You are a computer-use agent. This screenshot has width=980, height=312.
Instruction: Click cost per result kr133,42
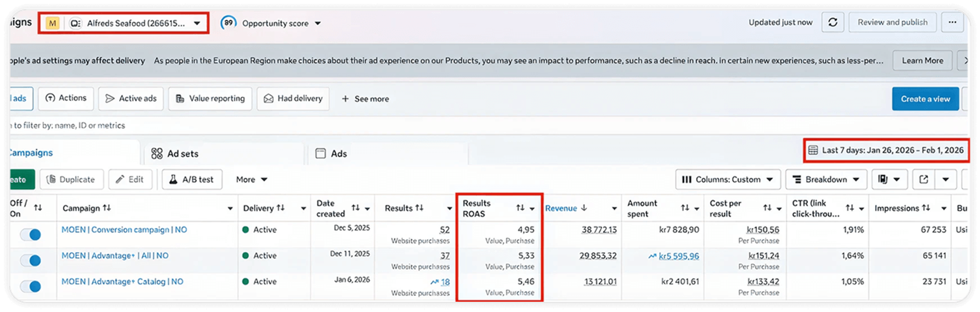click(x=763, y=282)
